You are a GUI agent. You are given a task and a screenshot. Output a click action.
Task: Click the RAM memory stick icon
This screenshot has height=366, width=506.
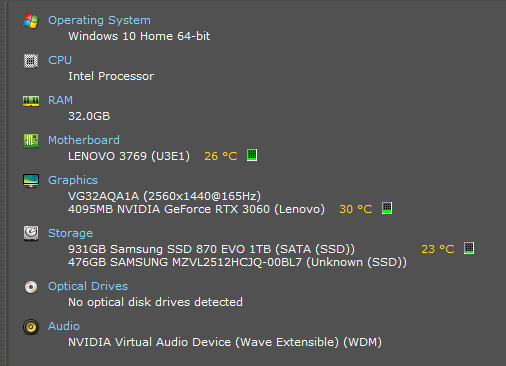[31, 101]
